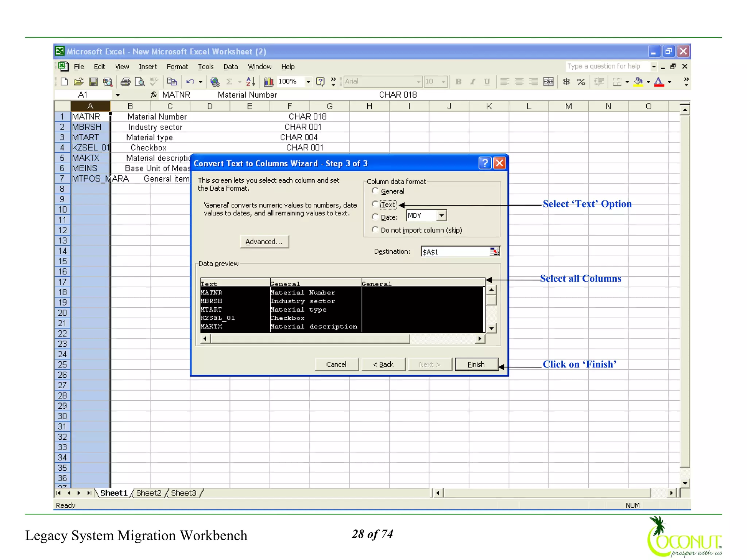Click the Borders icon in formatting toolbar
Image resolution: width=747 pixels, height=560 pixels.
tap(617, 82)
